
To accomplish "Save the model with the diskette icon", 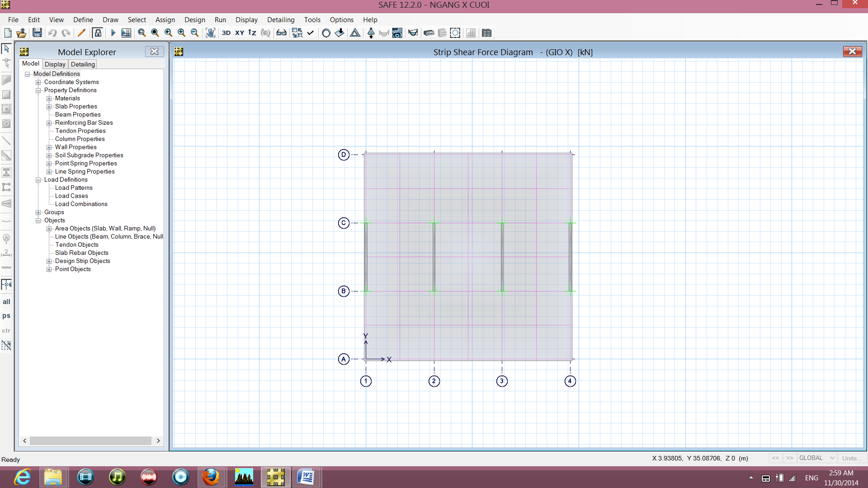I will point(37,33).
